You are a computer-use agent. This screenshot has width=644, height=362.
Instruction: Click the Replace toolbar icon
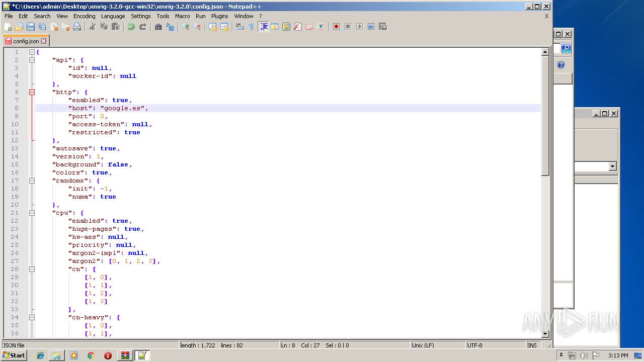point(170,27)
